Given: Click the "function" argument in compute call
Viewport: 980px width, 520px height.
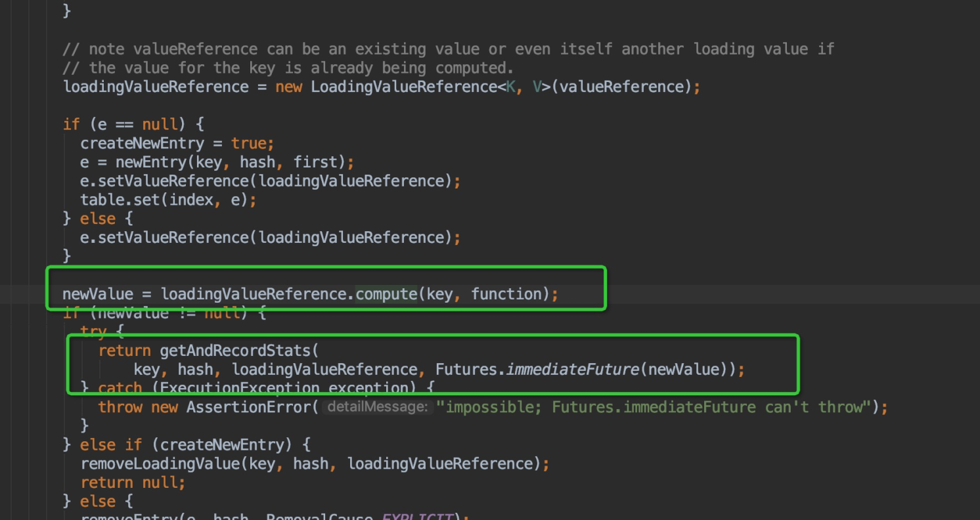Looking at the screenshot, I should coord(506,294).
